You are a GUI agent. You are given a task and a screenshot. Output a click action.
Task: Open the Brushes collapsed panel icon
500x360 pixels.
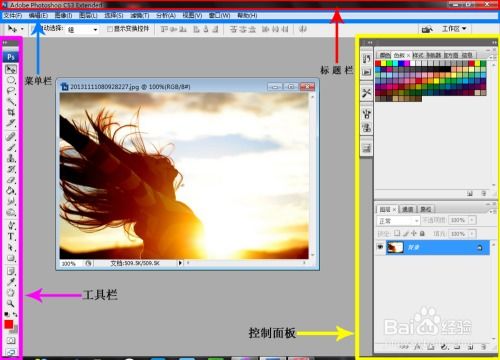point(367,114)
